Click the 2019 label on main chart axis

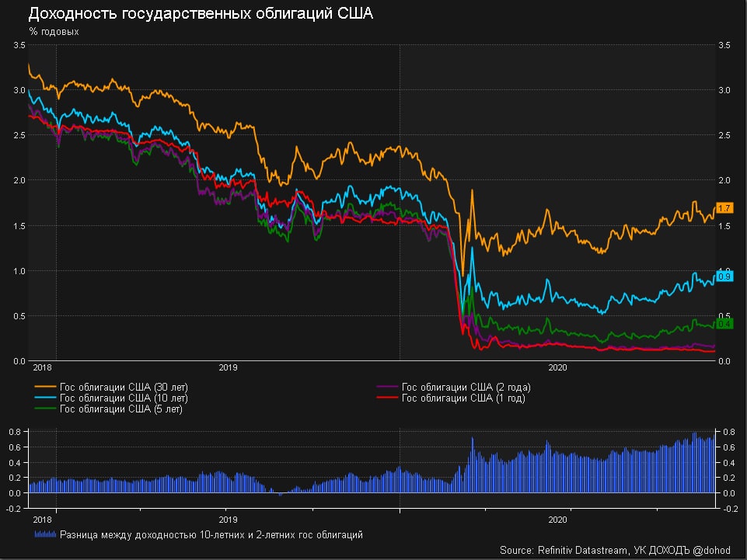(228, 367)
